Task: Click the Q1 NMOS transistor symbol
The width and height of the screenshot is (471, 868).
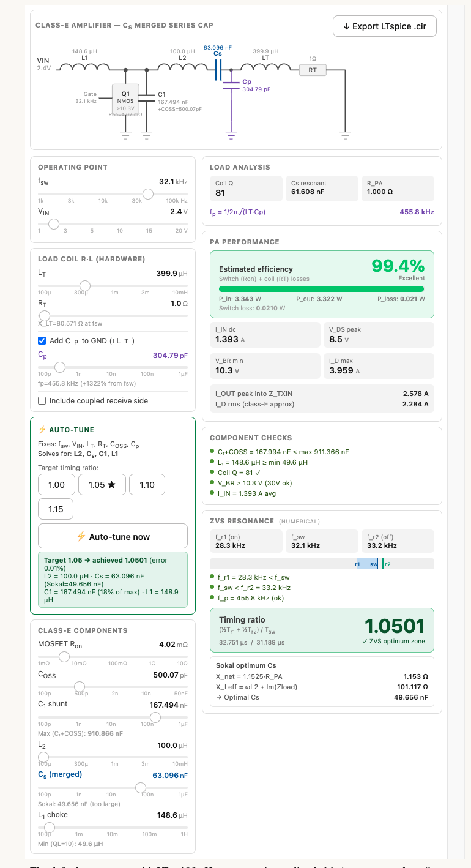Action: 125,98
